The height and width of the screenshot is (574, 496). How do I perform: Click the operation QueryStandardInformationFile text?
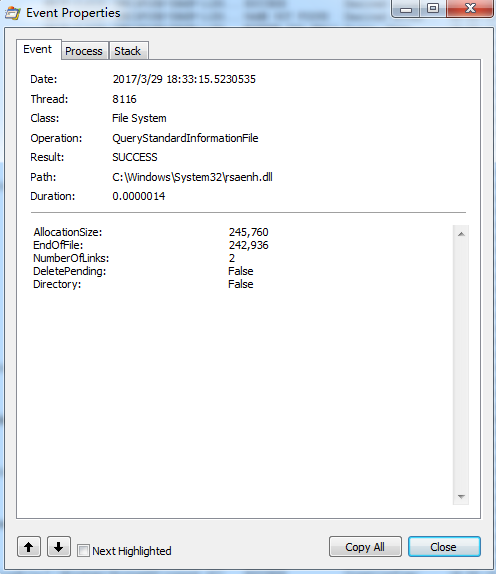pos(185,138)
